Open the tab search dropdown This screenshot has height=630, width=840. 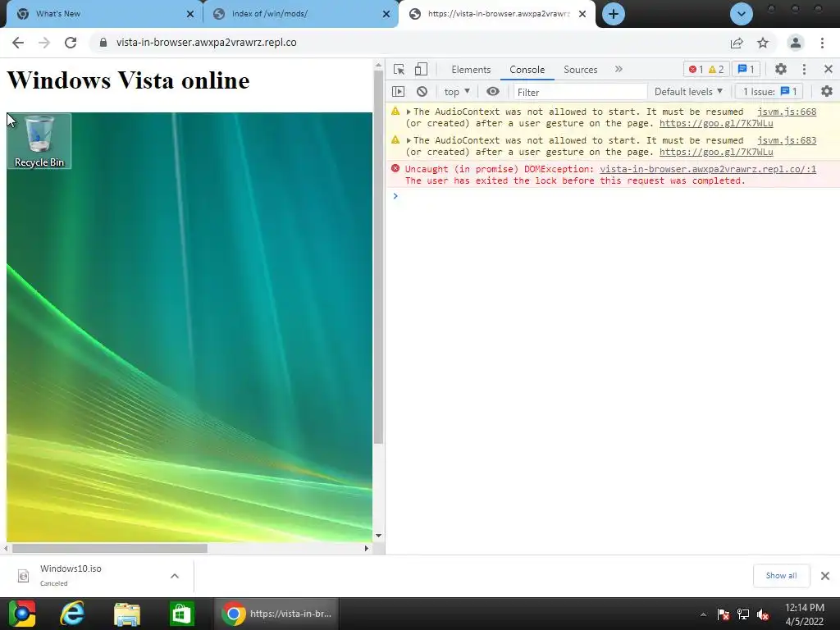click(742, 14)
